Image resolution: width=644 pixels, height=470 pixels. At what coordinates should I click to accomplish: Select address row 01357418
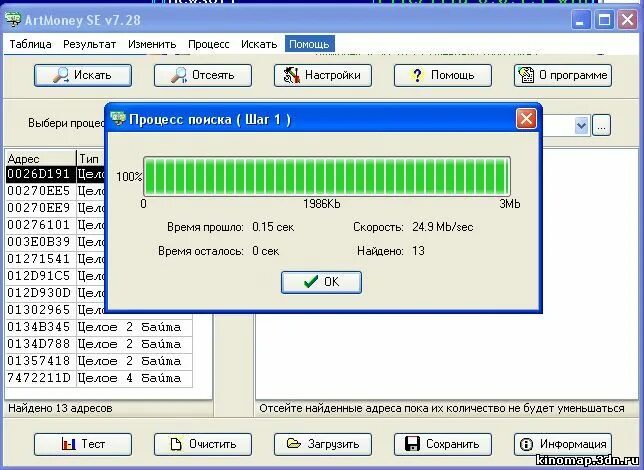99,361
